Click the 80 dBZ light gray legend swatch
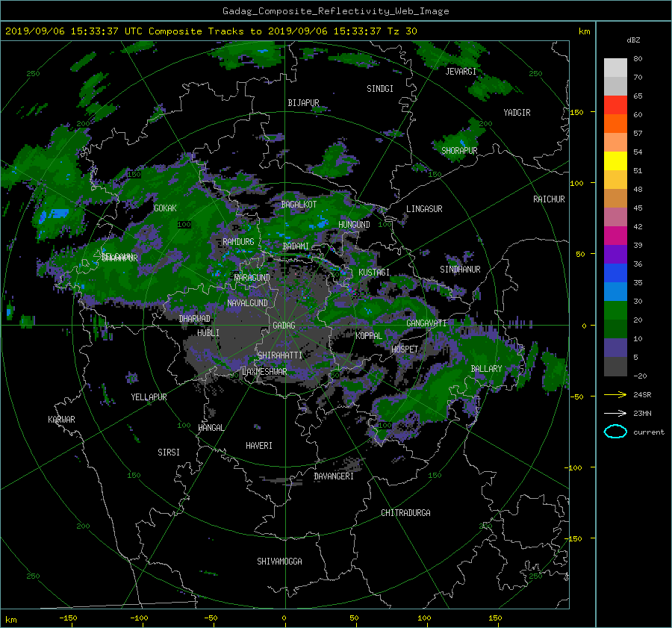The image size is (672, 628). pos(615,67)
